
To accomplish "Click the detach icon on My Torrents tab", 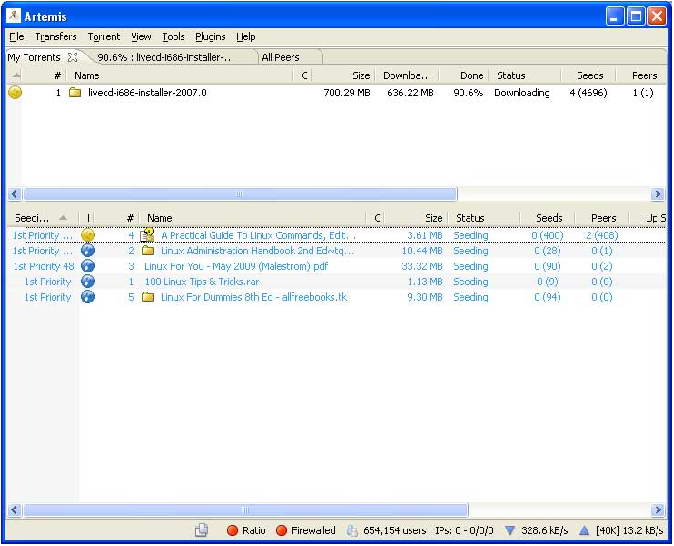I will click(x=73, y=57).
